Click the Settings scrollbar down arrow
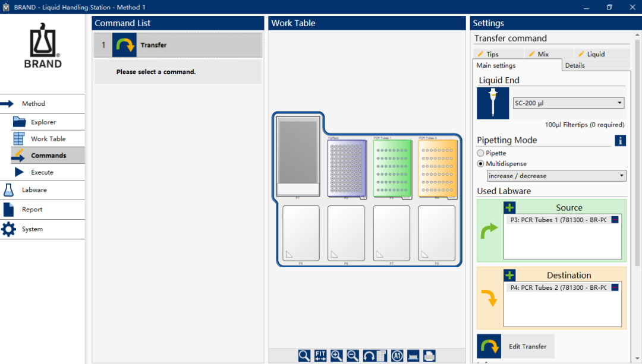This screenshot has width=642, height=364. [x=637, y=359]
